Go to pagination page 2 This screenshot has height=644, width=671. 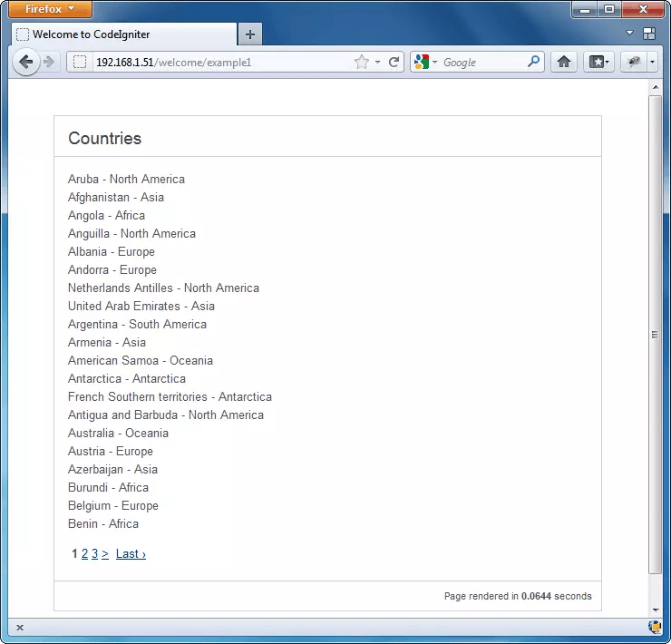point(84,553)
